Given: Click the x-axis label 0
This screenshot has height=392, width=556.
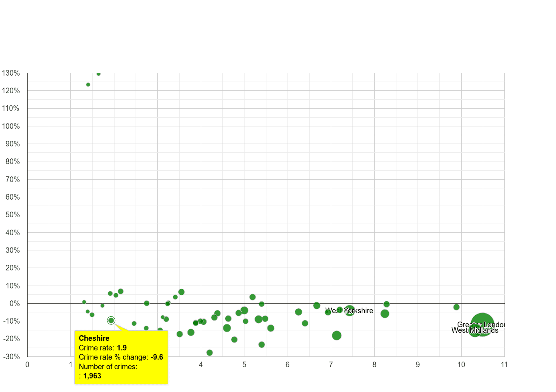Looking at the screenshot, I should click(x=27, y=365).
